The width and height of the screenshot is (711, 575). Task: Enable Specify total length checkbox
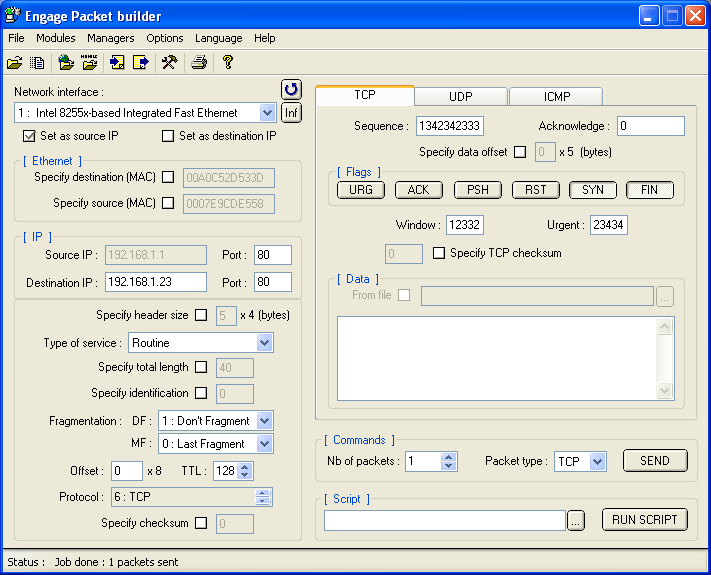point(201,367)
